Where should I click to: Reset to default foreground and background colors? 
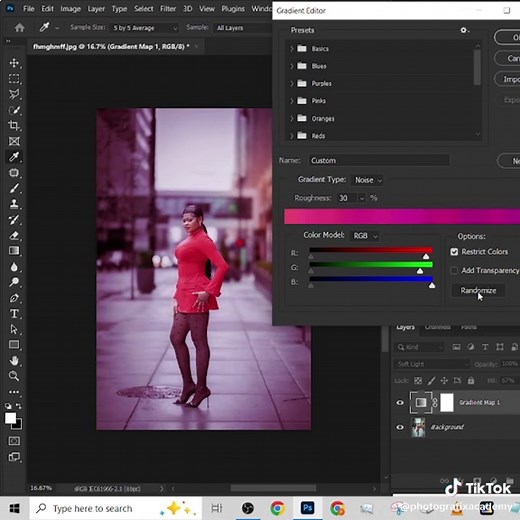[x=8, y=406]
